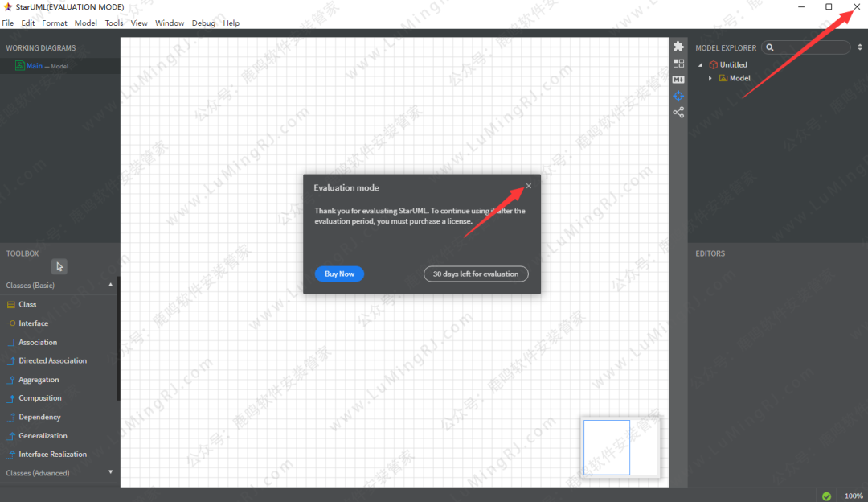Expand the Model node in explorer
868x502 pixels.
710,78
